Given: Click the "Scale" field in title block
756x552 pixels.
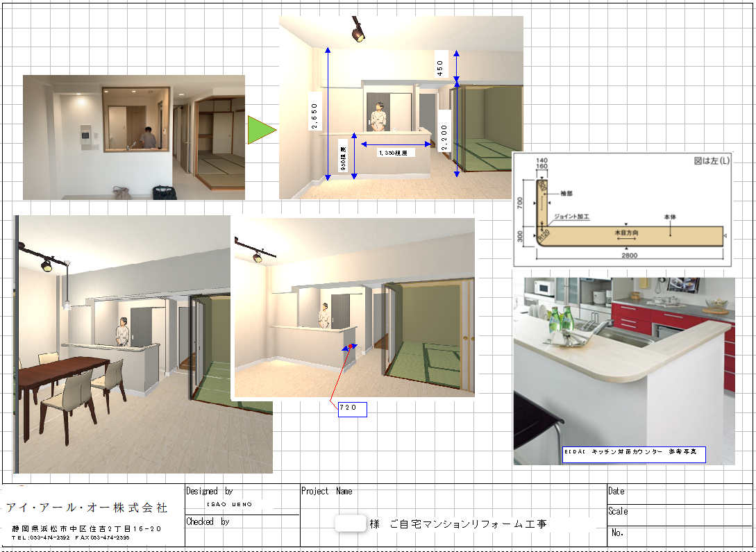Looking at the screenshot, I should click(x=618, y=511).
